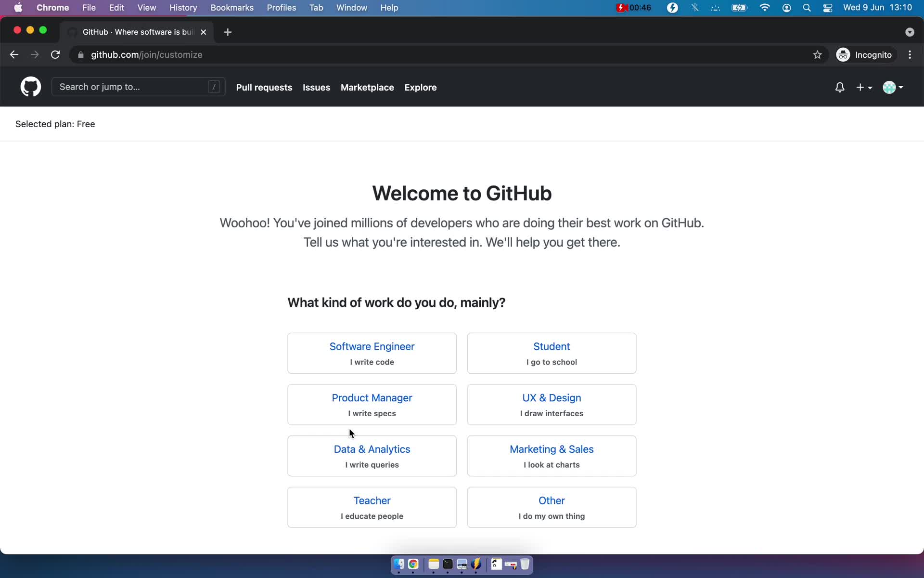924x578 pixels.
Task: Choose Software Engineer card
Action: click(372, 353)
